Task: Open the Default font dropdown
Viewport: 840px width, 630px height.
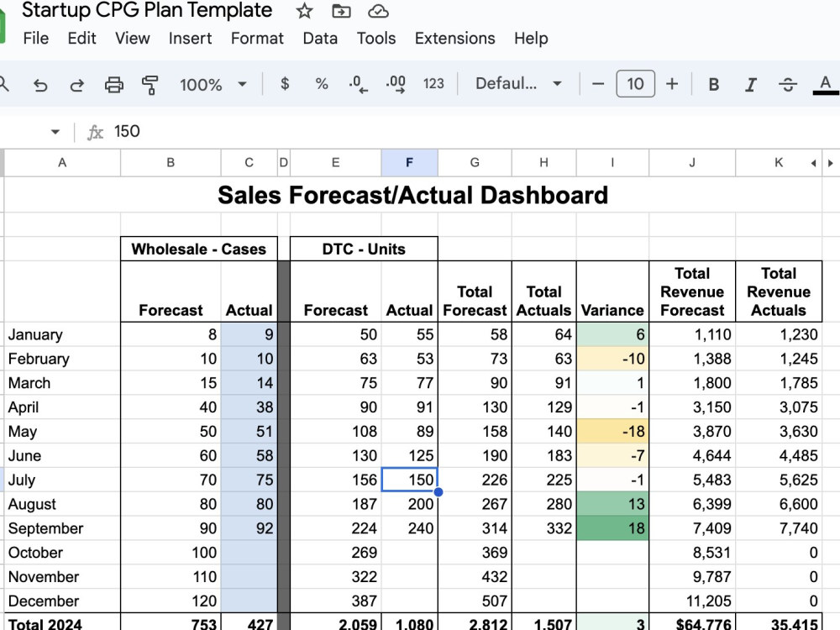Action: [x=518, y=83]
